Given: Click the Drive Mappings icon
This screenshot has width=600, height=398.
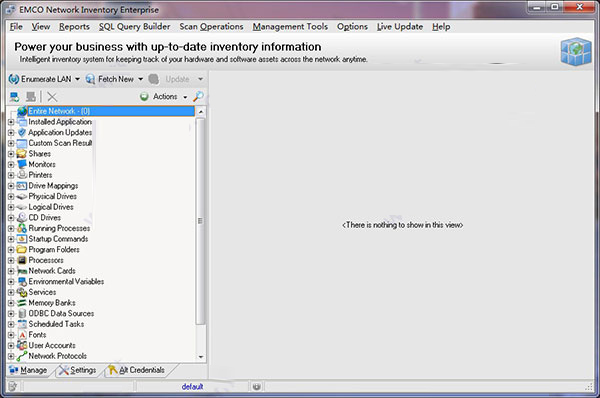Looking at the screenshot, I should pos(22,186).
